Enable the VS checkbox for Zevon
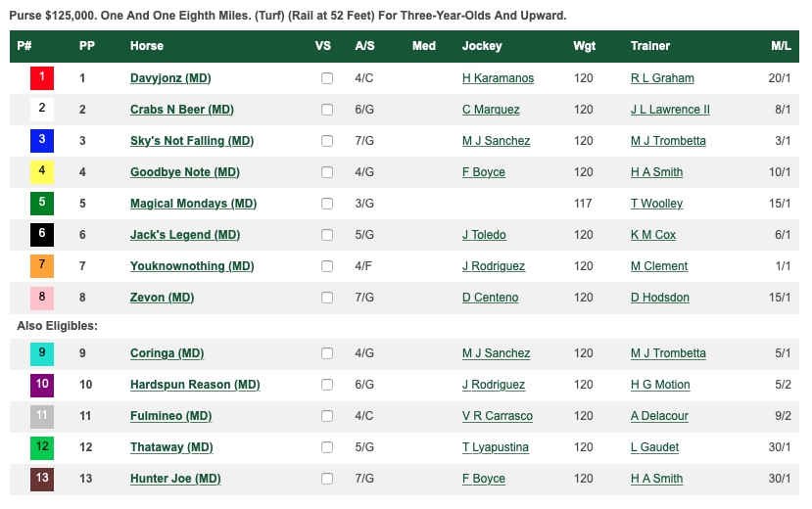 coord(327,298)
